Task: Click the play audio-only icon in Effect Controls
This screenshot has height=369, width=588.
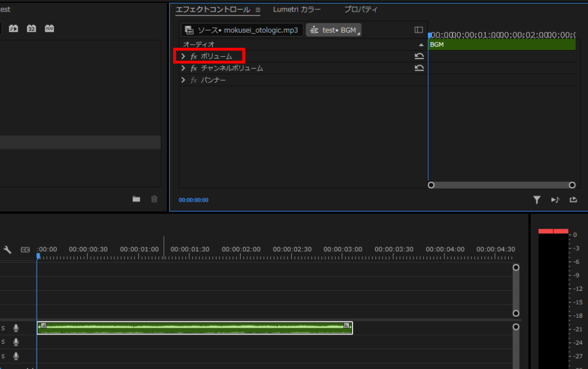Action: coord(555,200)
